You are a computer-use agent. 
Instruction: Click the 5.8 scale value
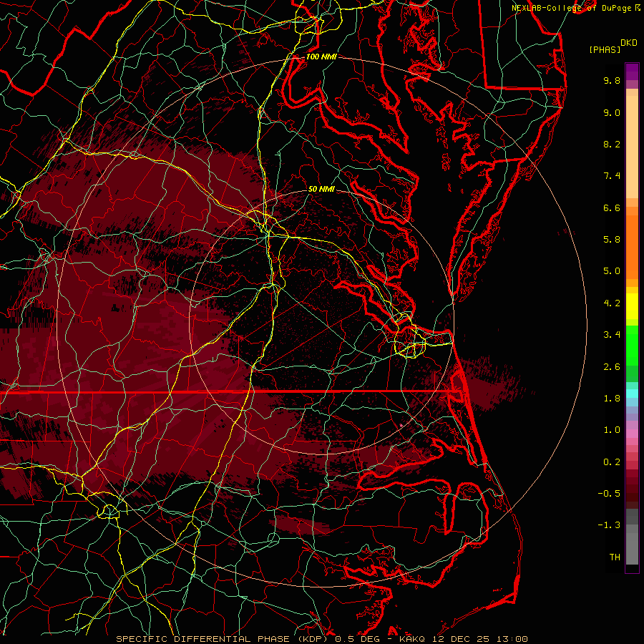pos(612,240)
